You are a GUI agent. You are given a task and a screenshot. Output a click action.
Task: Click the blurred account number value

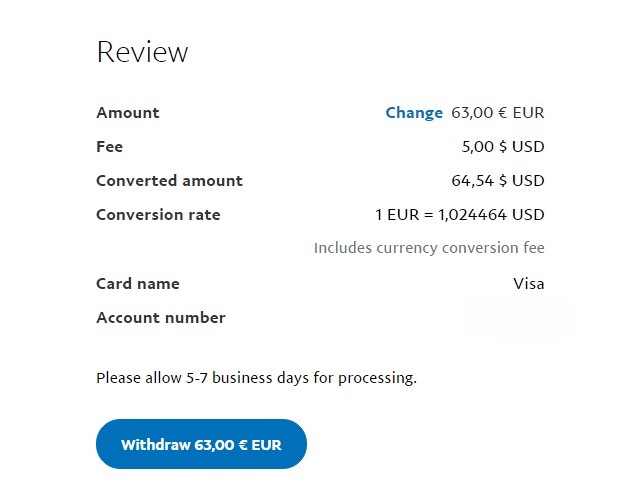click(x=516, y=319)
